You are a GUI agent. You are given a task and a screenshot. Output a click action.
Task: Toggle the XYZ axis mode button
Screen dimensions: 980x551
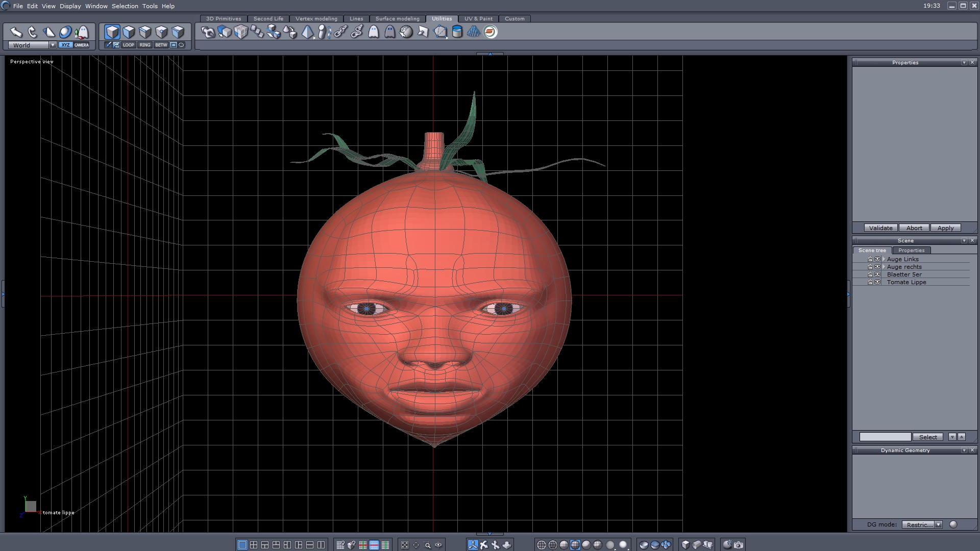(65, 45)
